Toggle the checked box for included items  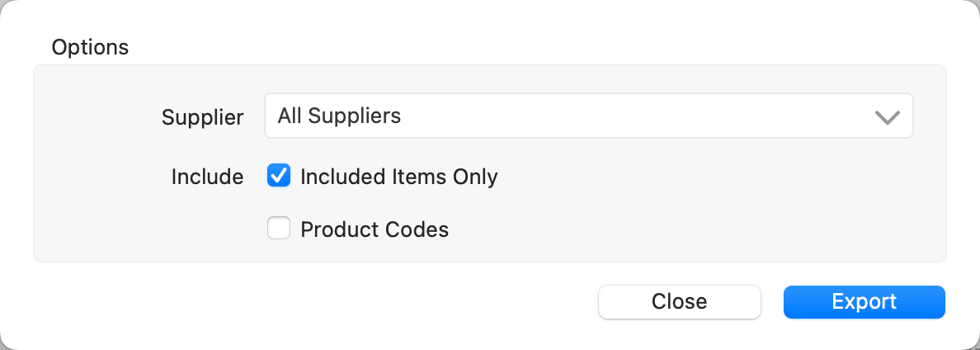(279, 176)
